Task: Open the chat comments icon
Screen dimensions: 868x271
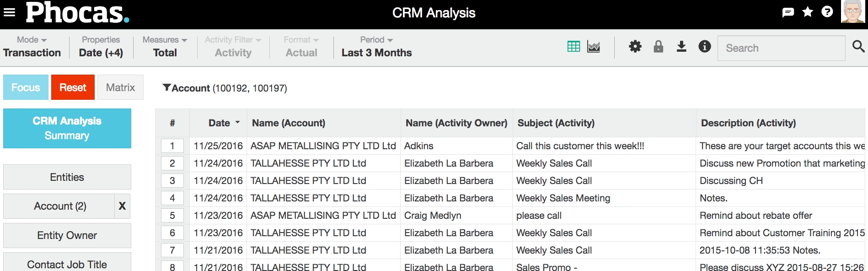Action: coord(788,12)
